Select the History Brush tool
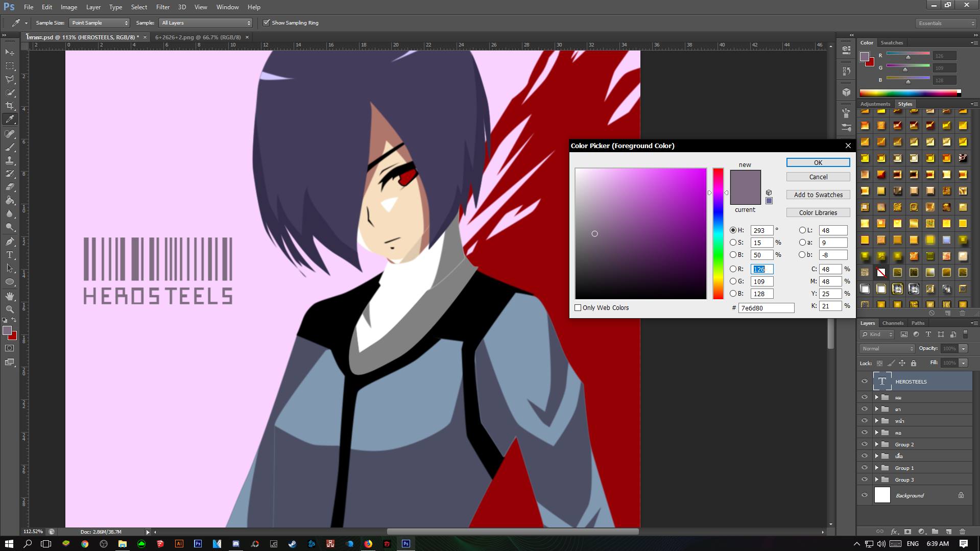The width and height of the screenshot is (980, 551). [10, 174]
